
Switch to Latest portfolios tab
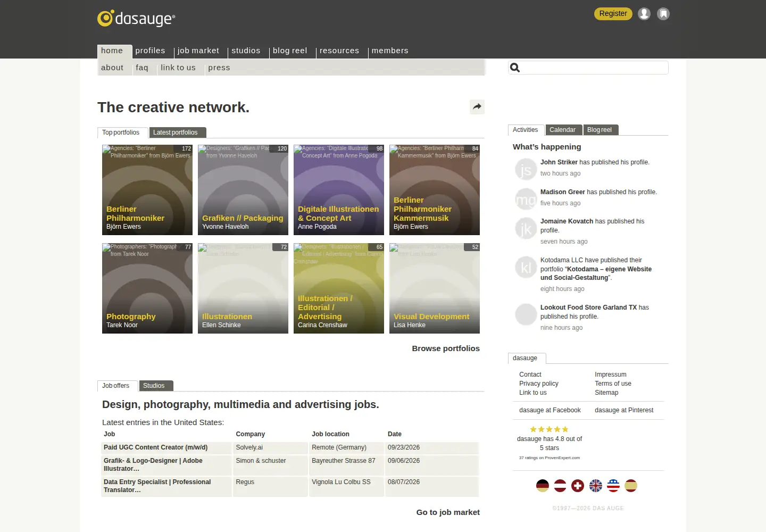[178, 132]
